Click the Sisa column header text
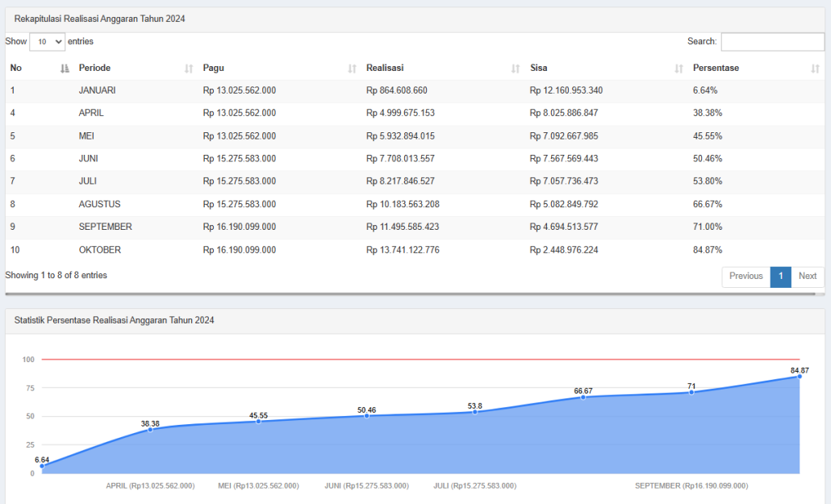This screenshot has width=831, height=504. click(538, 68)
